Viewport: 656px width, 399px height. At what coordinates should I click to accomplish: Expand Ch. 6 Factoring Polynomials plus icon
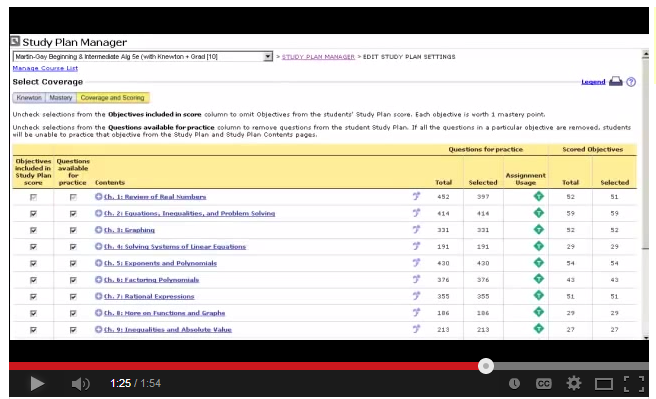[x=98, y=279]
